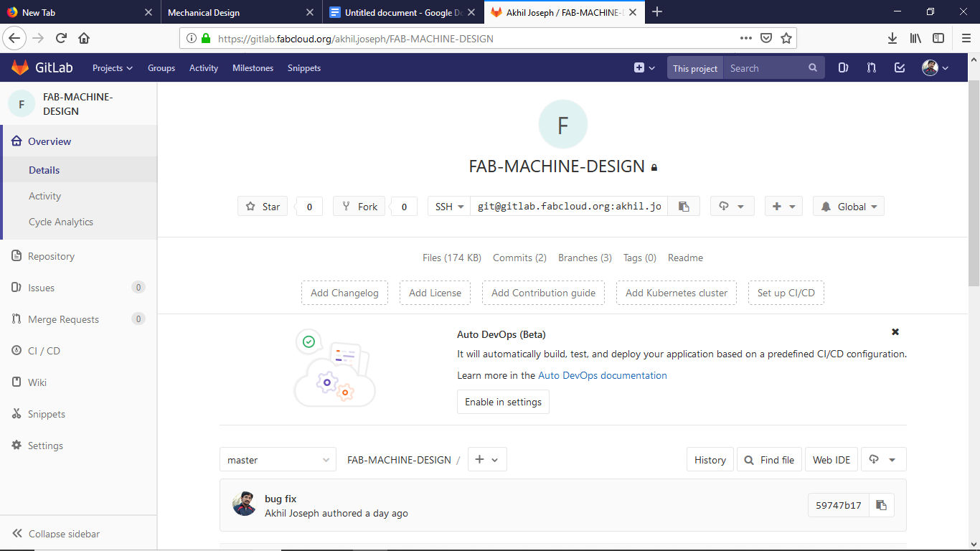Open a new browser tab
Viewport: 980px width, 551px height.
tap(657, 12)
